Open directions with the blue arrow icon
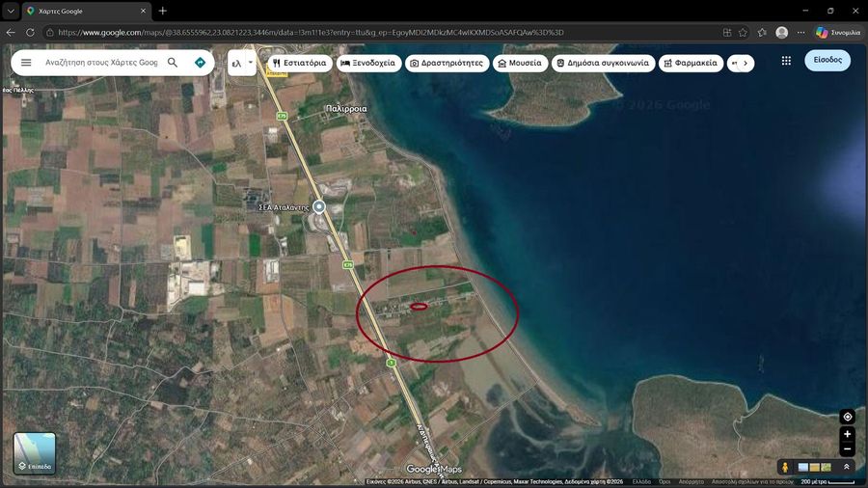The width and height of the screenshot is (868, 488). tap(200, 63)
